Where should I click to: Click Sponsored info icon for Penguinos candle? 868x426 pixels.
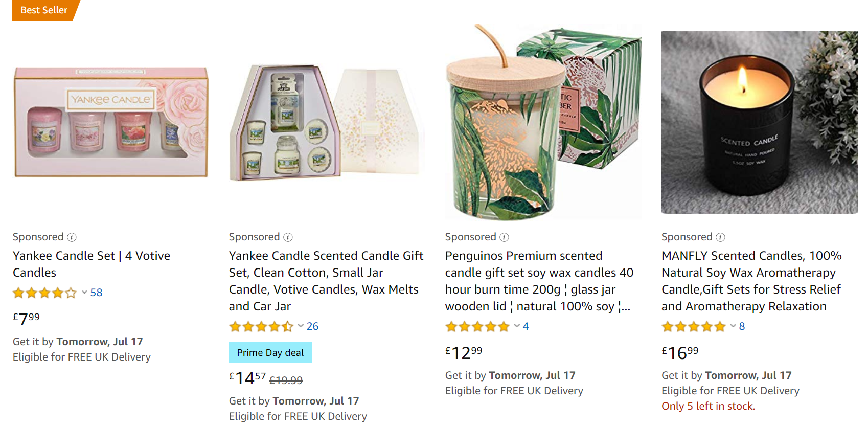[x=504, y=237]
